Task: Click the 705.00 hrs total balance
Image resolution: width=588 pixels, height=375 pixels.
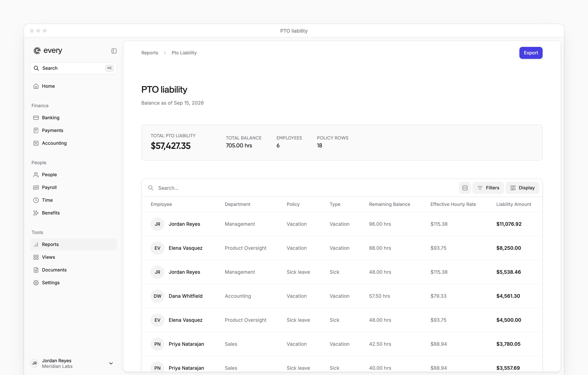Action: click(x=239, y=145)
